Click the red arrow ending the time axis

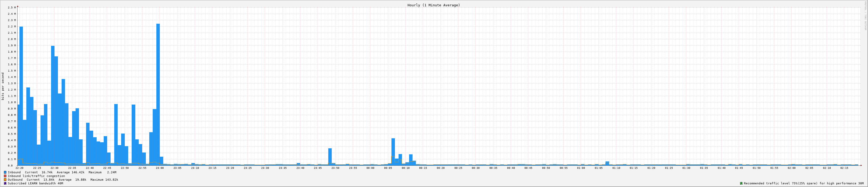click(x=861, y=165)
